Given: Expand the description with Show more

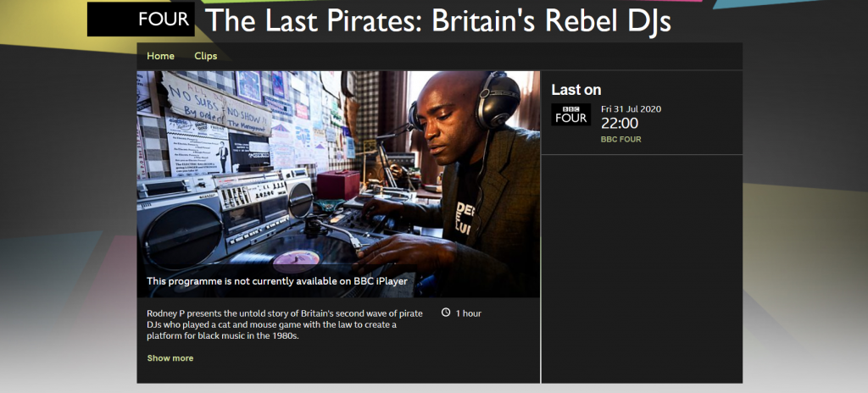Looking at the screenshot, I should [170, 358].
